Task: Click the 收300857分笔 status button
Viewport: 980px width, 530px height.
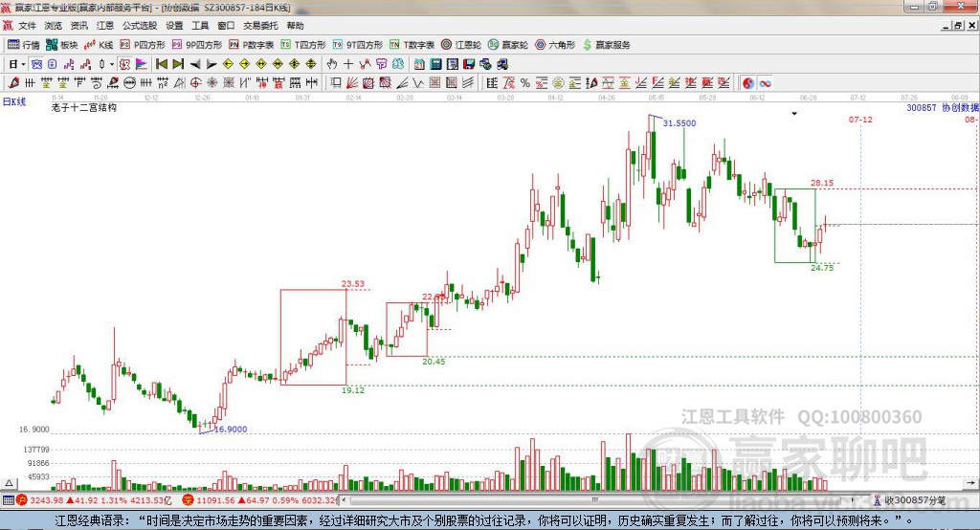Action: click(x=909, y=500)
